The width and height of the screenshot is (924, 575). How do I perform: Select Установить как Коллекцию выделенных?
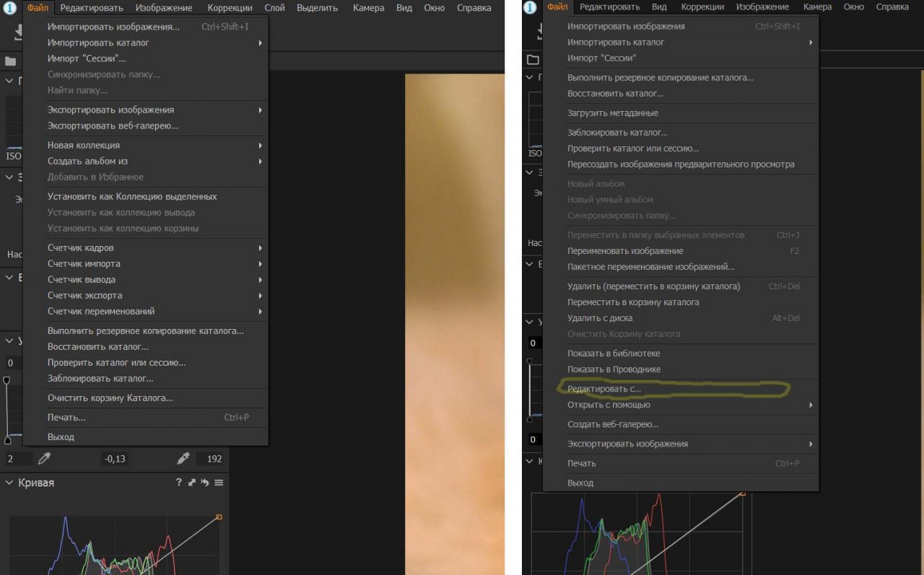point(147,196)
